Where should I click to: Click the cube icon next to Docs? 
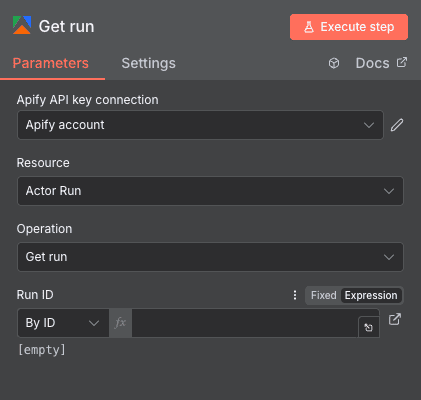point(334,63)
